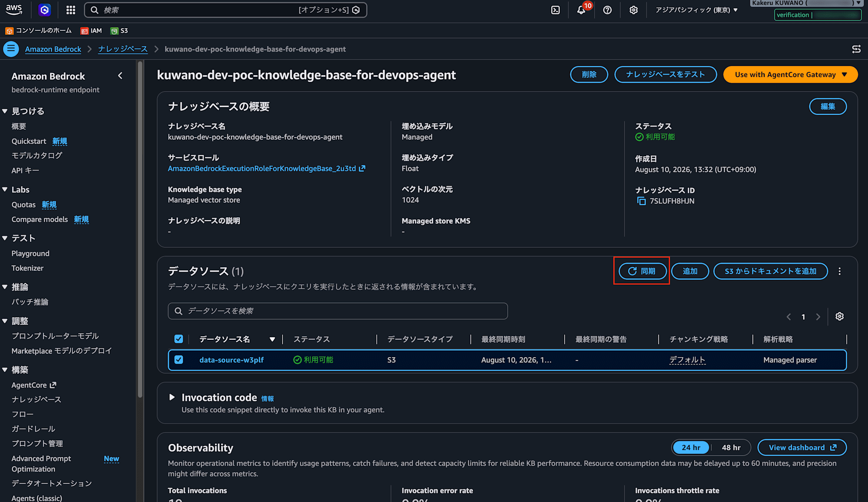Click the 削除 button
This screenshot has height=502, width=868.
click(x=589, y=75)
